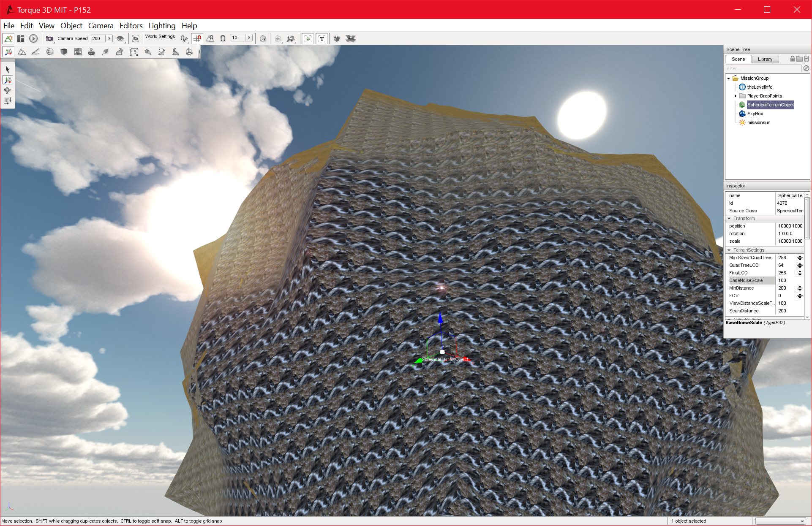This screenshot has width=812, height=526.
Task: Toggle the bounding box selection icon
Action: click(x=263, y=38)
